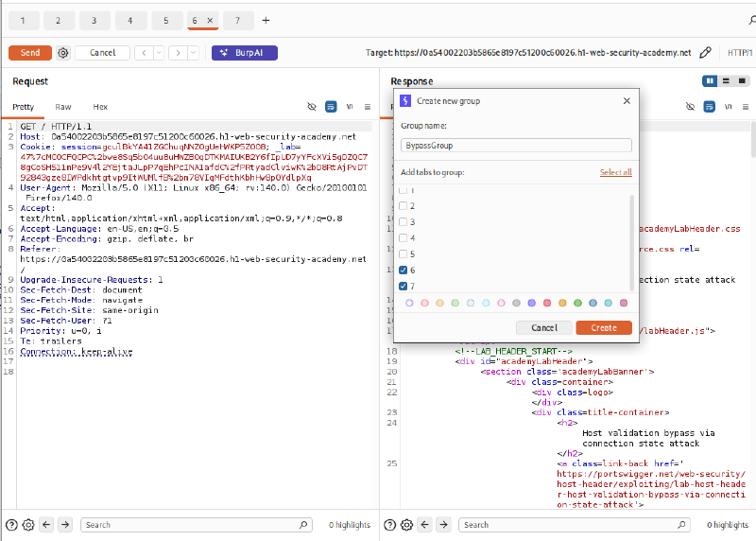Edit the target with the pencil icon

click(705, 53)
